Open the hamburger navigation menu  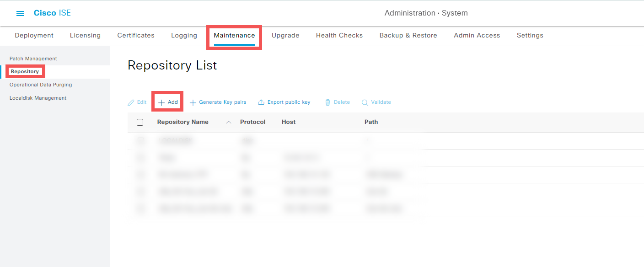click(x=20, y=13)
